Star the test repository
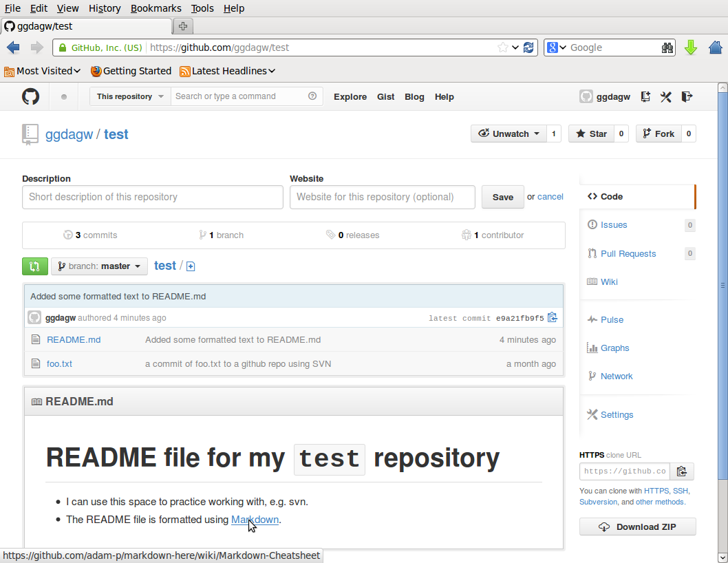728x563 pixels. 591,134
